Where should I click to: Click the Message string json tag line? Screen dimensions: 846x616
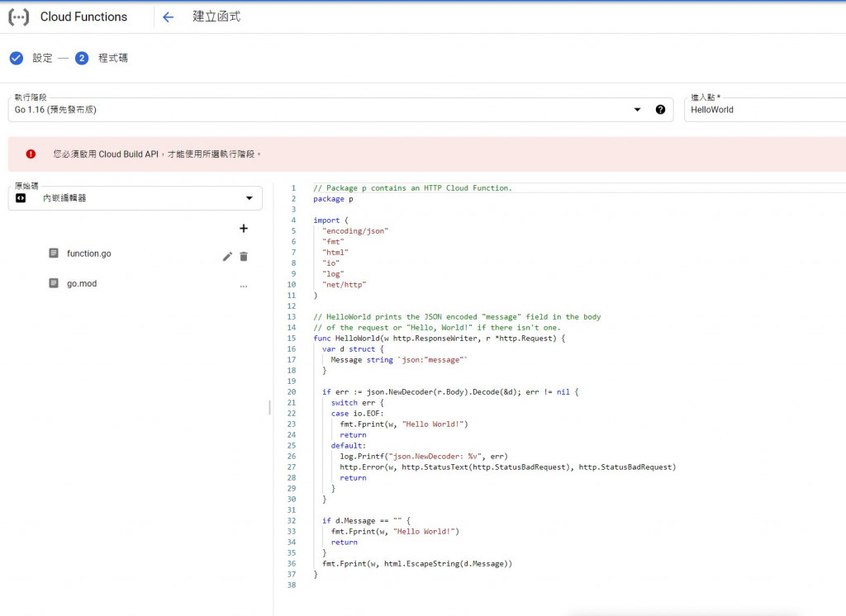pyautogui.click(x=399, y=360)
